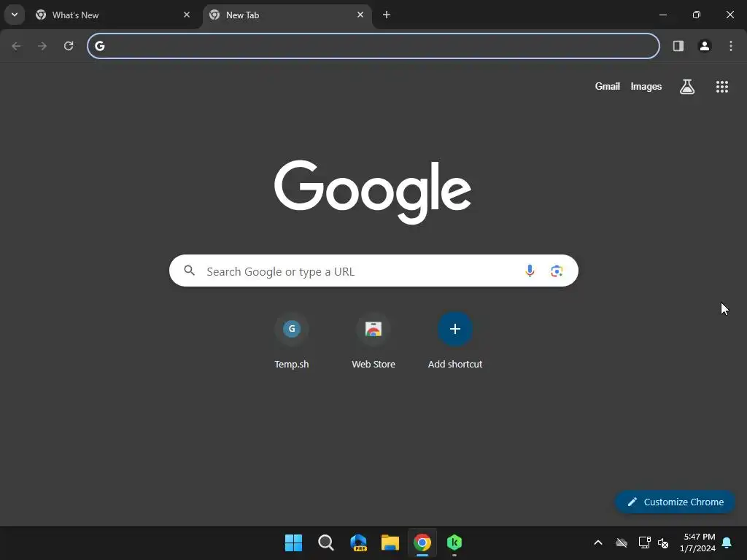This screenshot has height=560, width=747.
Task: Toggle the Chrome side panel
Action: [678, 46]
